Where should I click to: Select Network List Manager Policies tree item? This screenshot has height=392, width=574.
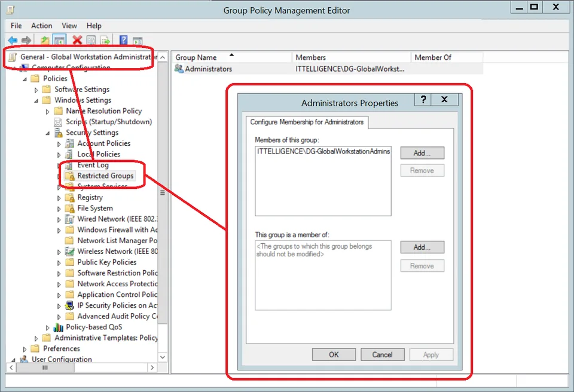[117, 240]
